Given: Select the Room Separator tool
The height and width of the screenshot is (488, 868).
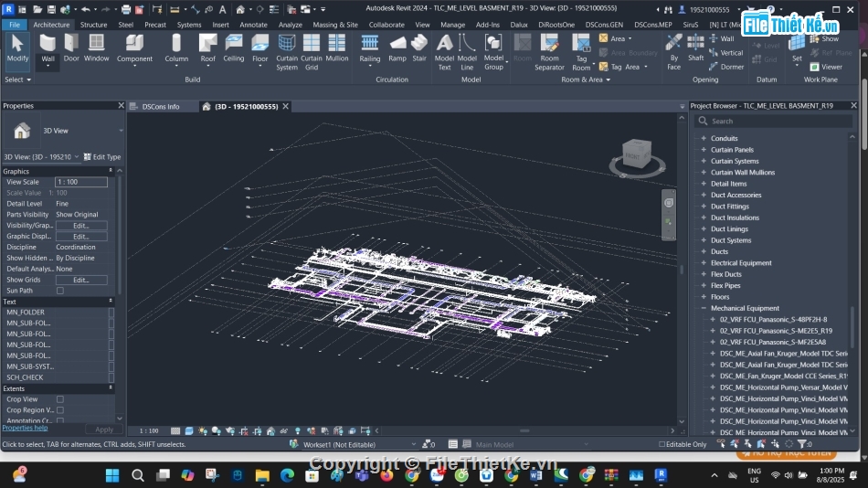Looking at the screenshot, I should tap(549, 52).
